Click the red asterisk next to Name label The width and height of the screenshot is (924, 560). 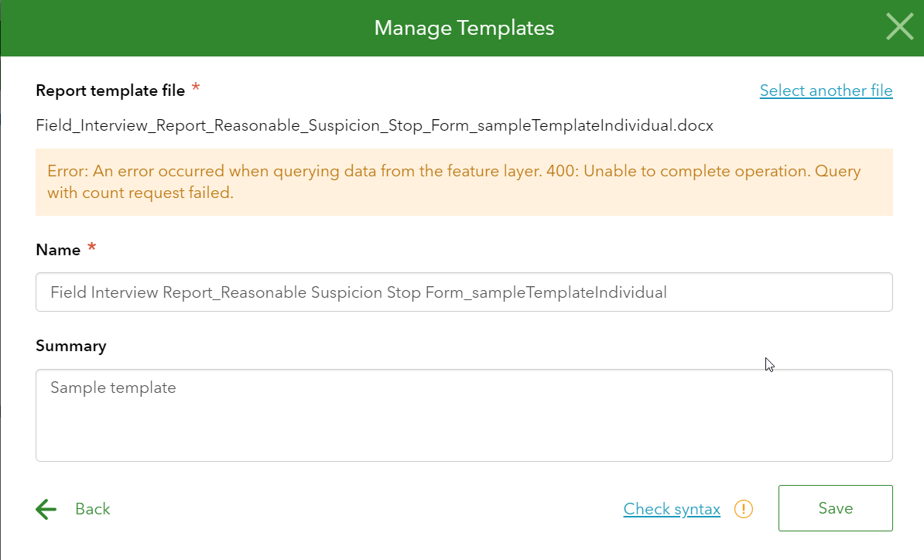click(91, 246)
